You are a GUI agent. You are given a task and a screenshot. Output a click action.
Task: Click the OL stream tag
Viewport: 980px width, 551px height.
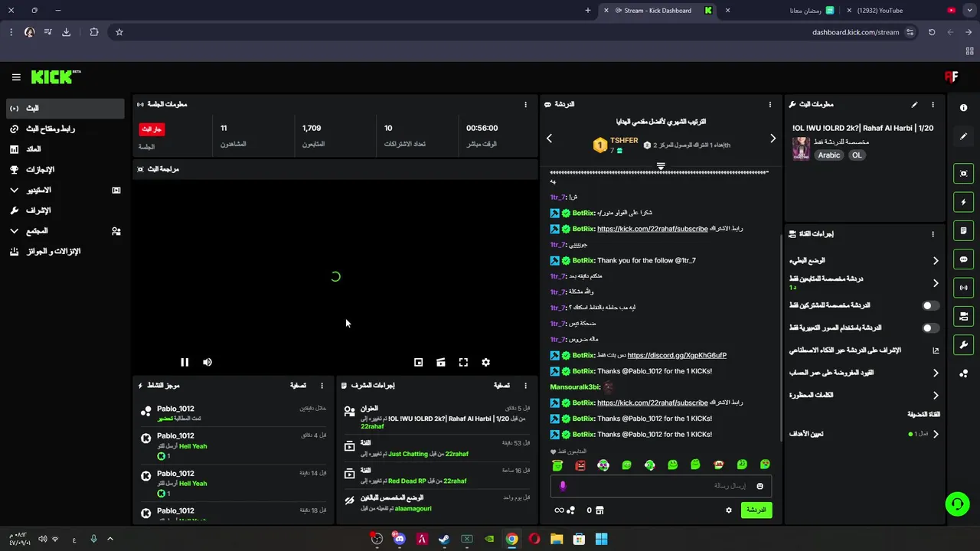(x=857, y=155)
